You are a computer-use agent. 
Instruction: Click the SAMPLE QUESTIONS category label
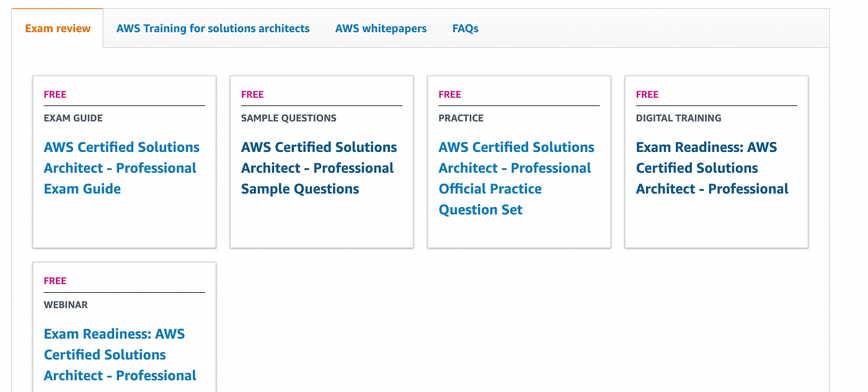pos(288,118)
